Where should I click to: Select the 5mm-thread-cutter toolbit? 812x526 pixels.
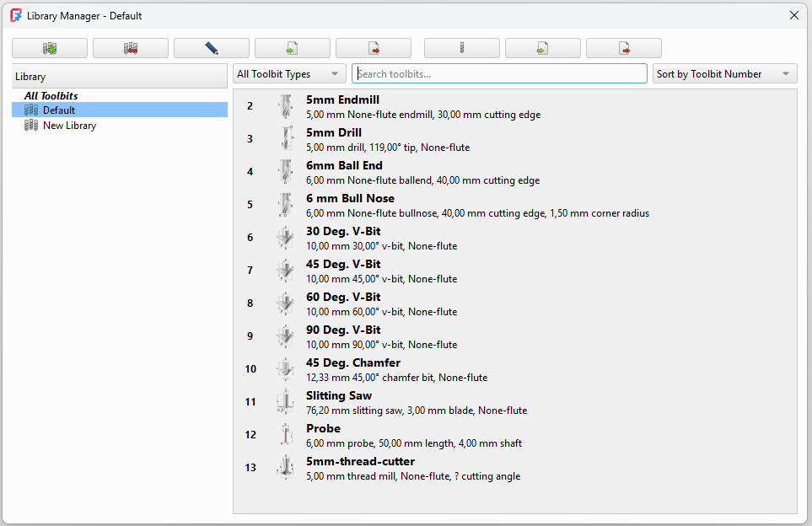(x=413, y=468)
